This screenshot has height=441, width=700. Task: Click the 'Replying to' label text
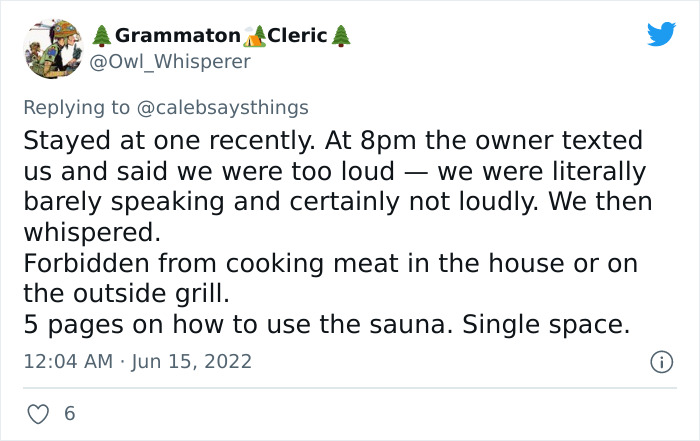click(x=76, y=107)
